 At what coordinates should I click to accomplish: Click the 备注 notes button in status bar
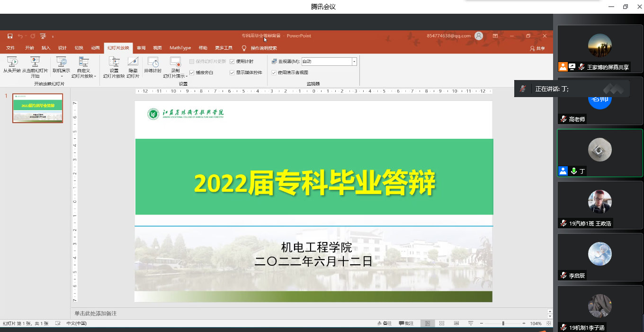pos(385,323)
